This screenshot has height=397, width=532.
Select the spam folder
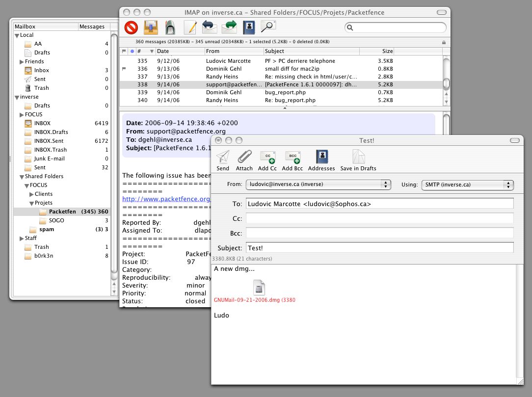(x=47, y=229)
